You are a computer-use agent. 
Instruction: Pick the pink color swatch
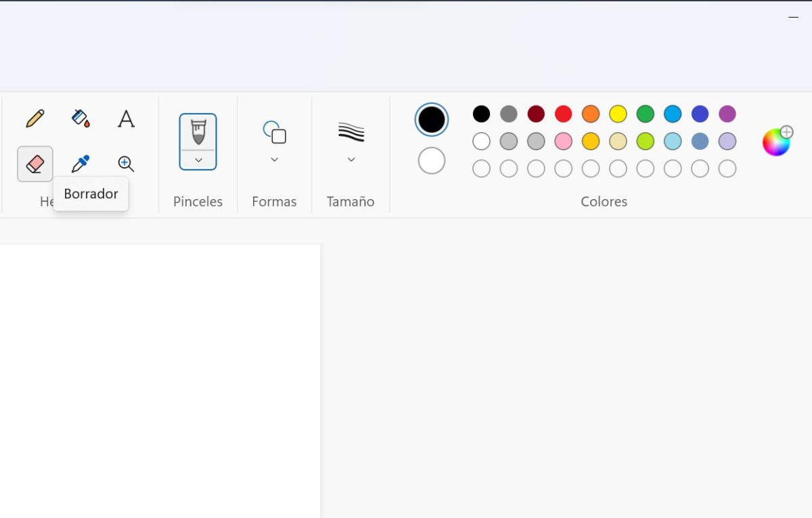564,142
